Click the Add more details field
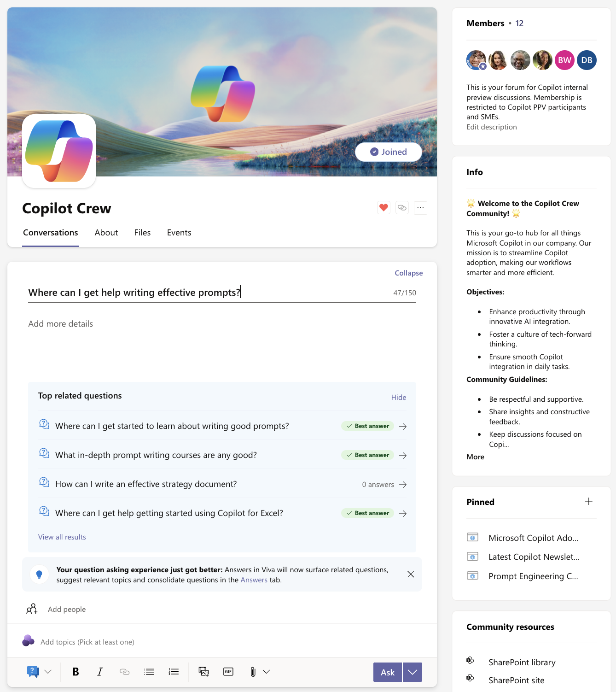The height and width of the screenshot is (692, 616). click(60, 323)
